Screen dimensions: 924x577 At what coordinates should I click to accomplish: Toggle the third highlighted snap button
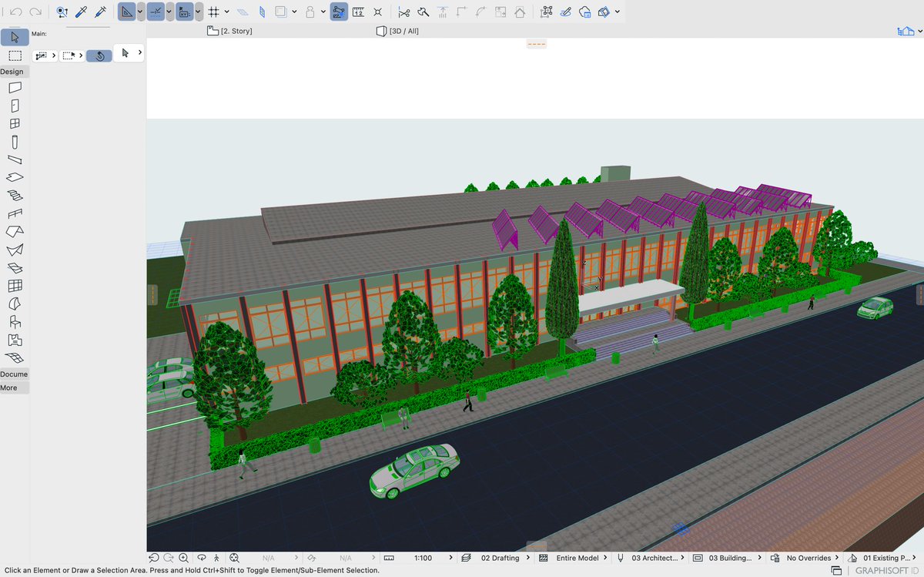click(x=185, y=12)
